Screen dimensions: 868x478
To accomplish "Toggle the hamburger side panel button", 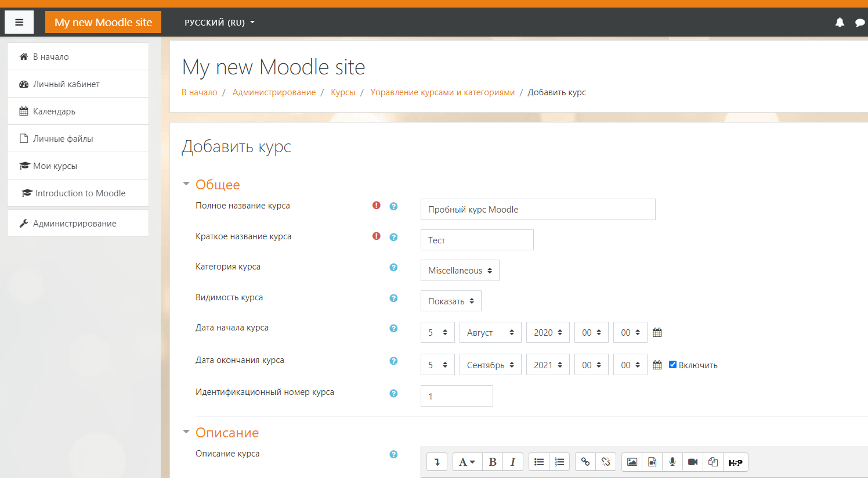I will [x=19, y=23].
